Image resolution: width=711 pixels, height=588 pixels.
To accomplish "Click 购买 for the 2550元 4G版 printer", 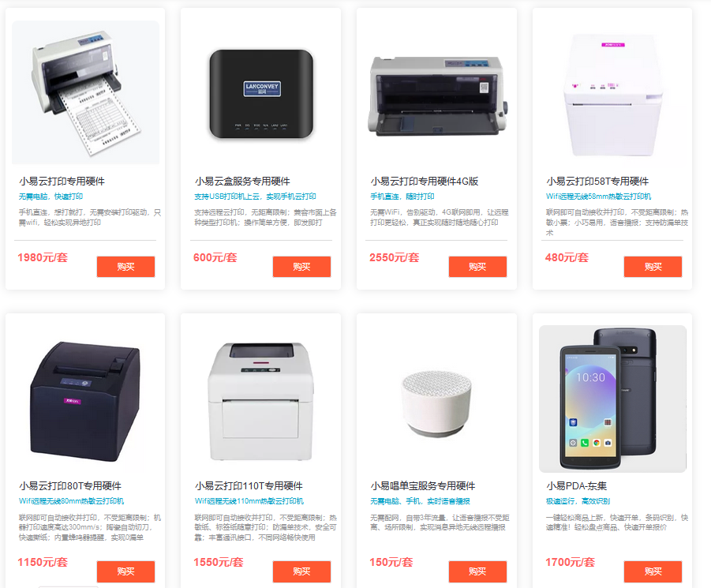I will tap(477, 267).
